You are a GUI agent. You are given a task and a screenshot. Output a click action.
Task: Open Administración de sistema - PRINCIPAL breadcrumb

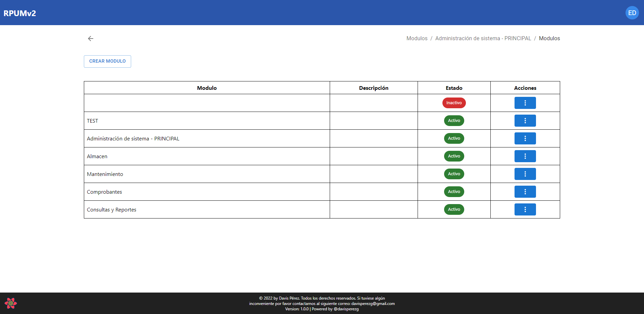click(483, 39)
